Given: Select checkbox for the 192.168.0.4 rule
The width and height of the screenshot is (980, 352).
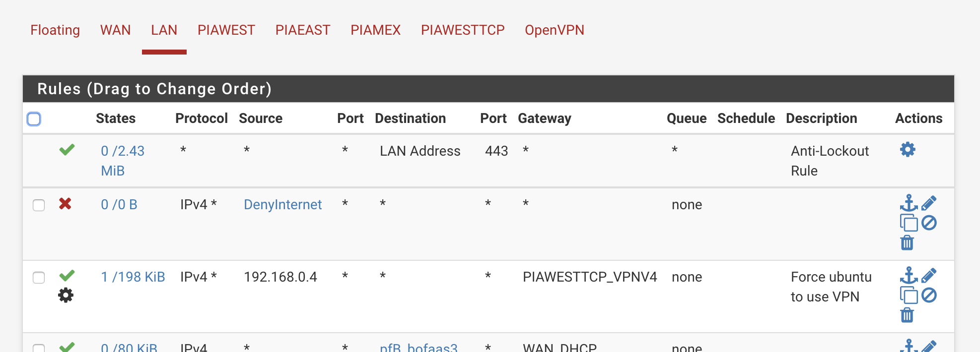Looking at the screenshot, I should [39, 278].
